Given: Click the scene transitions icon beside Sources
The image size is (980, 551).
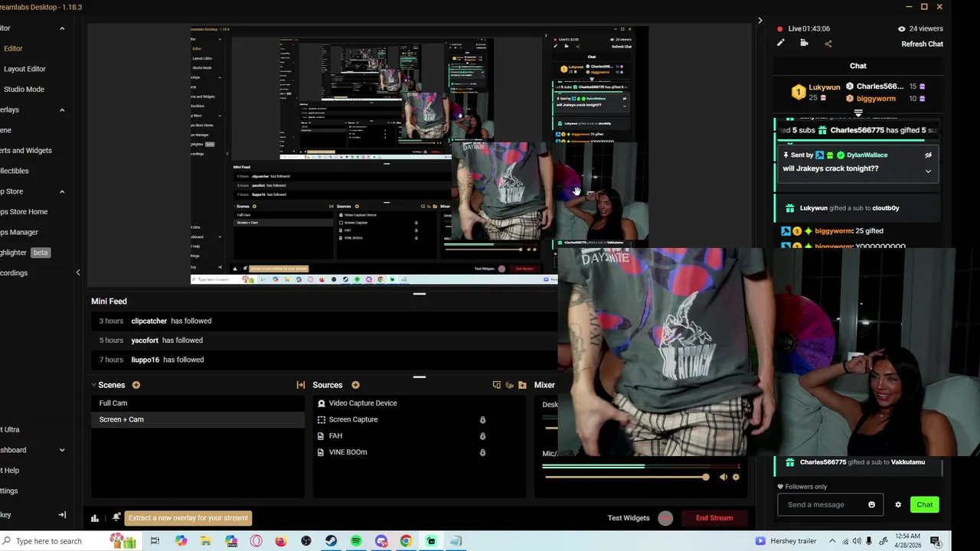Looking at the screenshot, I should click(x=301, y=385).
